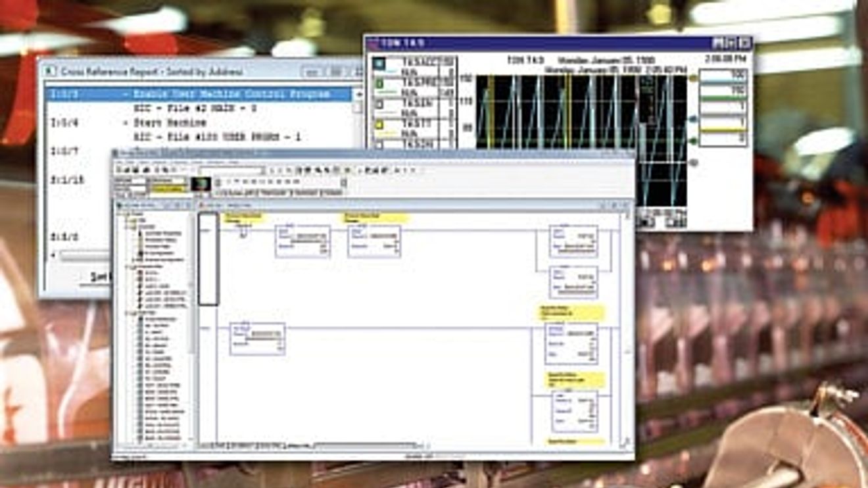Click the left control button under the trend chart
The image size is (868, 488).
point(646,222)
